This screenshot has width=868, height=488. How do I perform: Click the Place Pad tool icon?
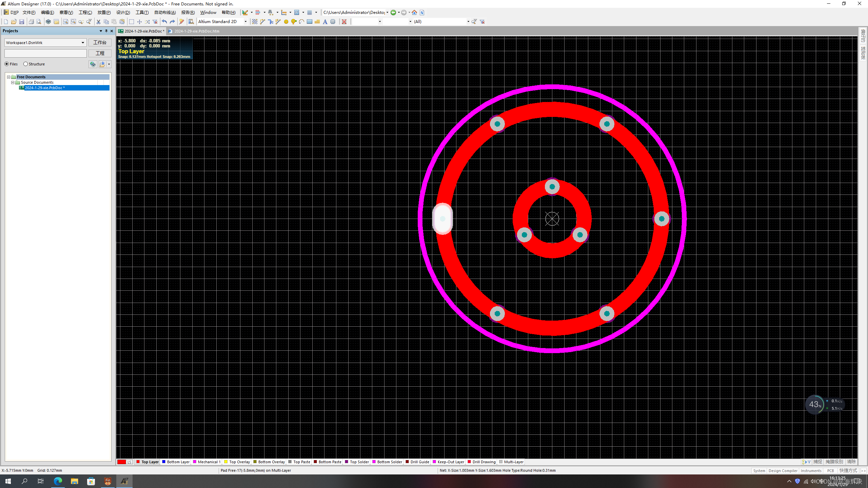tap(286, 22)
